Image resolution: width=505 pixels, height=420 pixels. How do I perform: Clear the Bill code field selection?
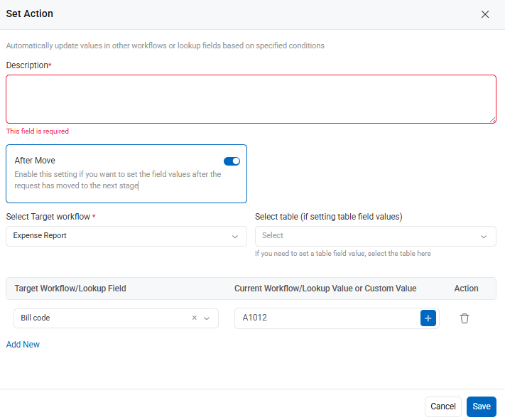[x=194, y=318]
